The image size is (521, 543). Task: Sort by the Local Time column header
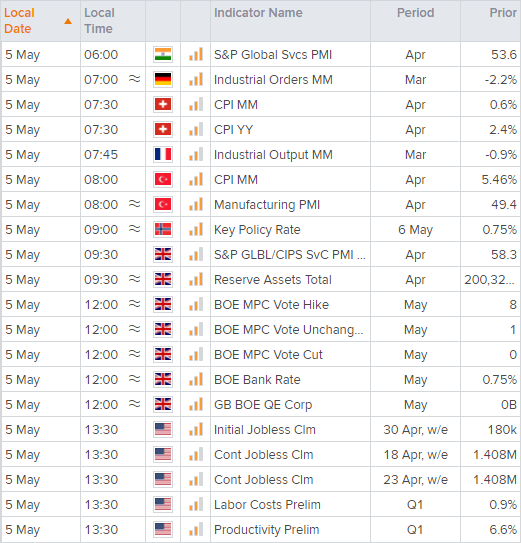[99, 21]
